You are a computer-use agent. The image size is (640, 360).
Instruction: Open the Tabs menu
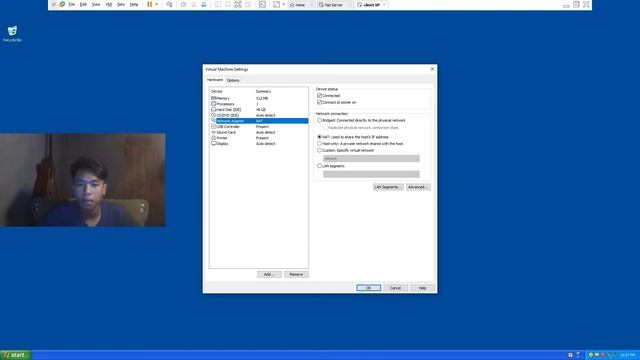(121, 4)
